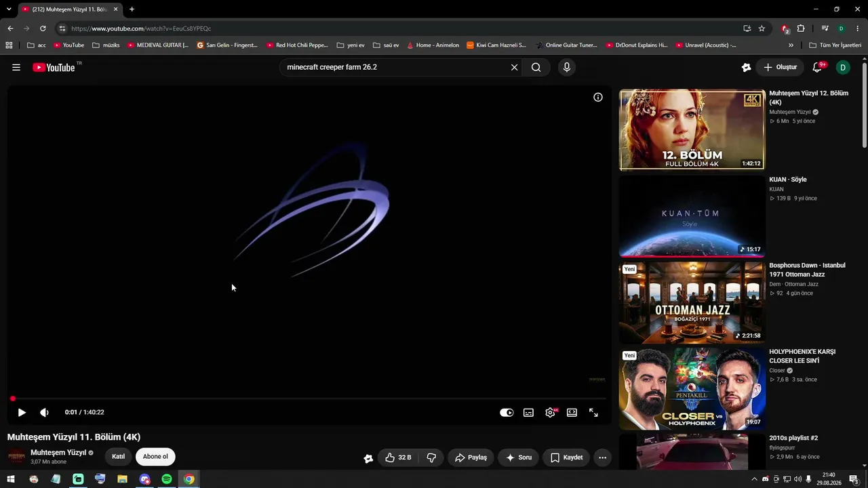The height and width of the screenshot is (488, 868).
Task: Open Chrome media controls icon
Action: [825, 28]
